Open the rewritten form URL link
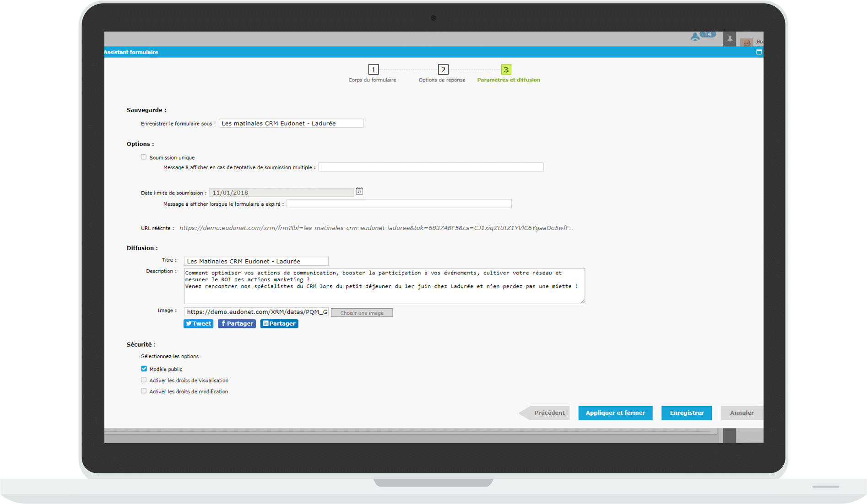Screen dimensions: 867x504 coord(376,228)
